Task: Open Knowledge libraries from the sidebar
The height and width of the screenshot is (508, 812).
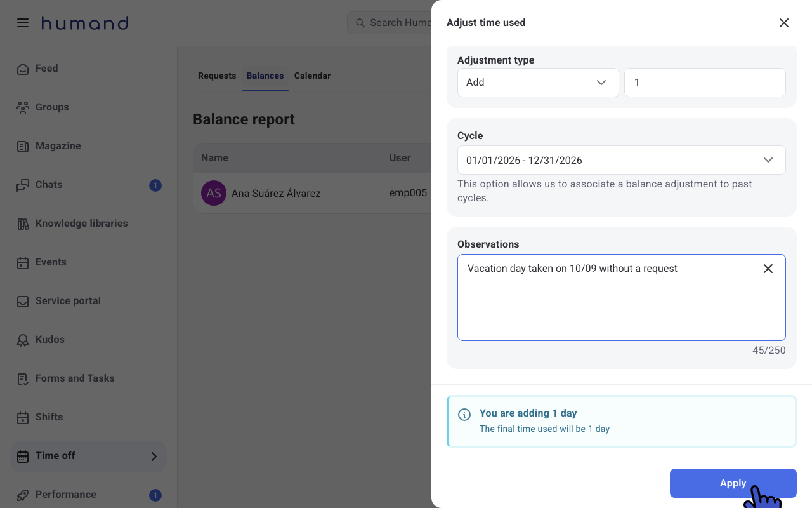Action: [88, 224]
